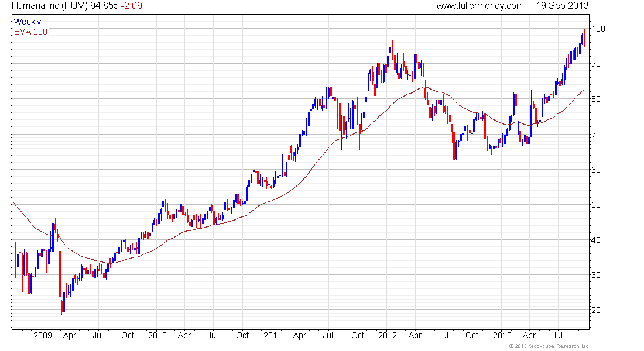The image size is (644, 351).
Task: Click the 2010 year label on time axis
Action: [x=157, y=335]
